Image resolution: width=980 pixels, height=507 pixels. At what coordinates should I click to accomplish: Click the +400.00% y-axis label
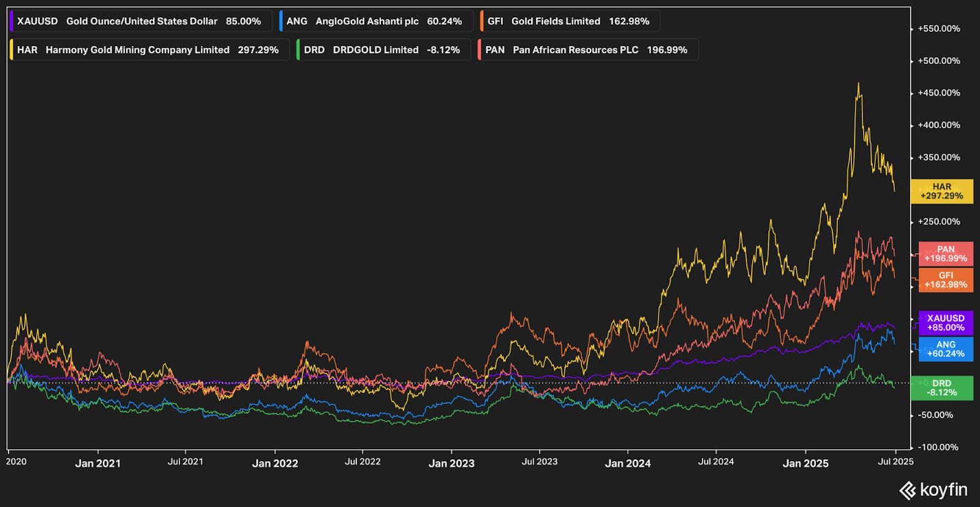pos(939,125)
